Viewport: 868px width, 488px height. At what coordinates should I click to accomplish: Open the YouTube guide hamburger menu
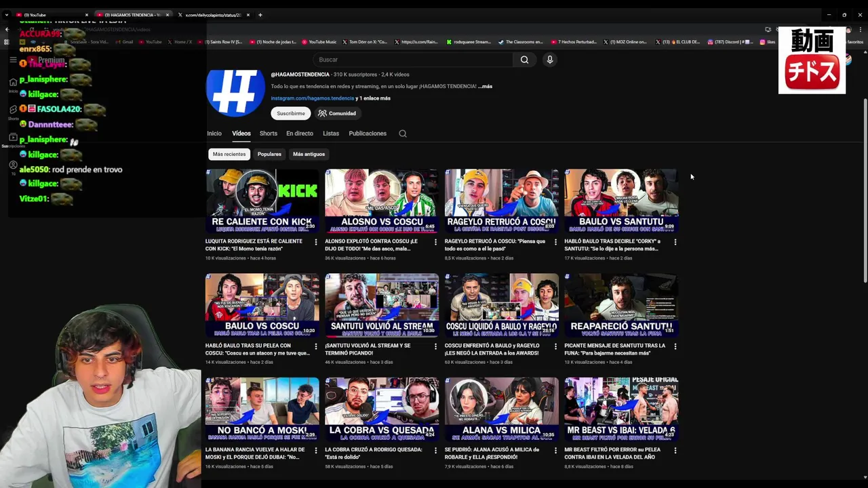pyautogui.click(x=13, y=60)
